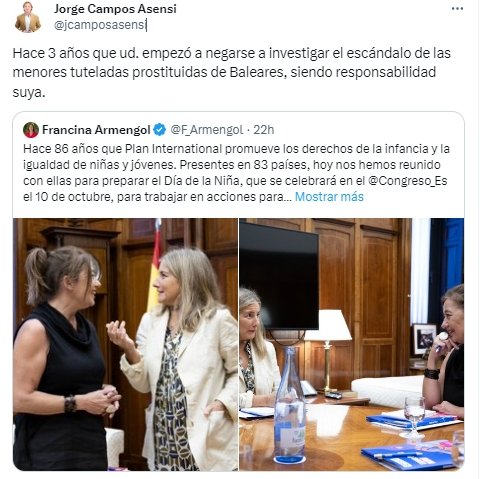Open the Francina Armengol display name
The width and height of the screenshot is (481, 479).
(96, 130)
